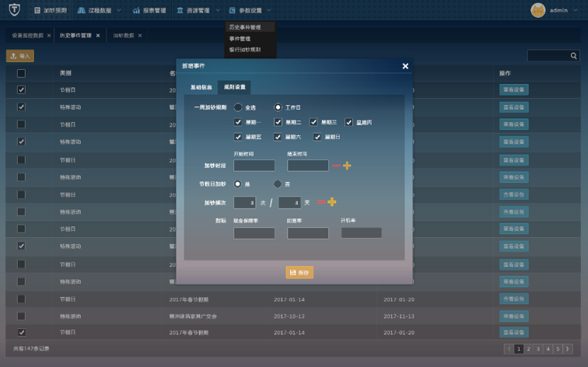588x367 pixels.
Task: Expand the 资源管理 dropdown menu
Action: click(x=198, y=11)
